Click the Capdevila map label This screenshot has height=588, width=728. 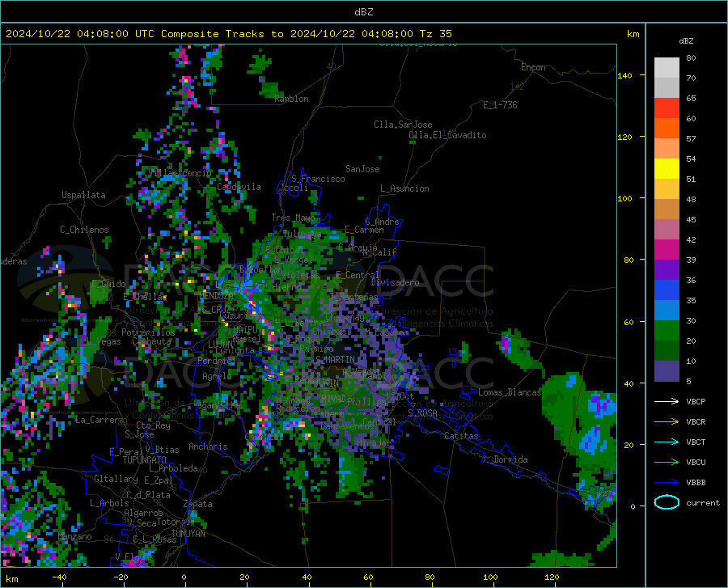pos(239,187)
